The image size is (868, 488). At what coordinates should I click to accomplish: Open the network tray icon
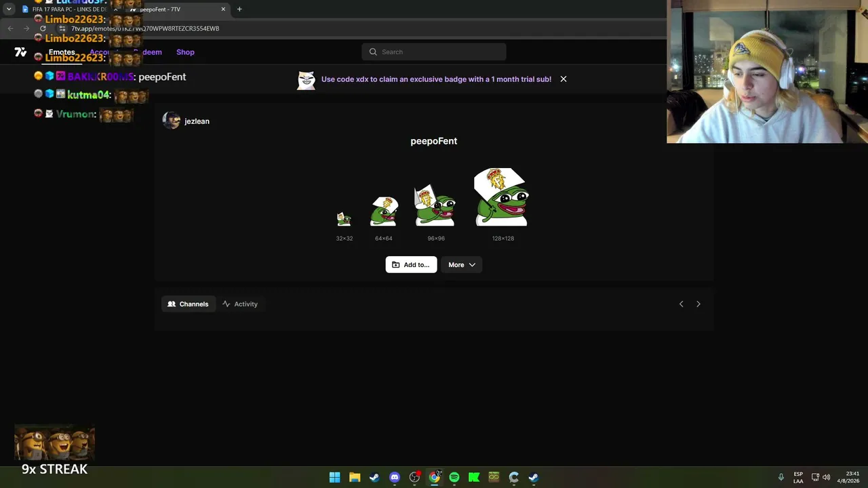click(815, 477)
